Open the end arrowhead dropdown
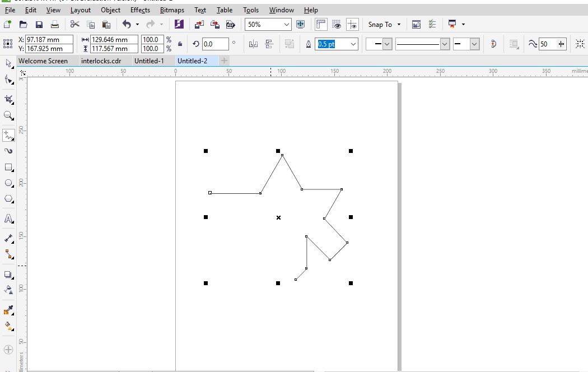 point(474,44)
